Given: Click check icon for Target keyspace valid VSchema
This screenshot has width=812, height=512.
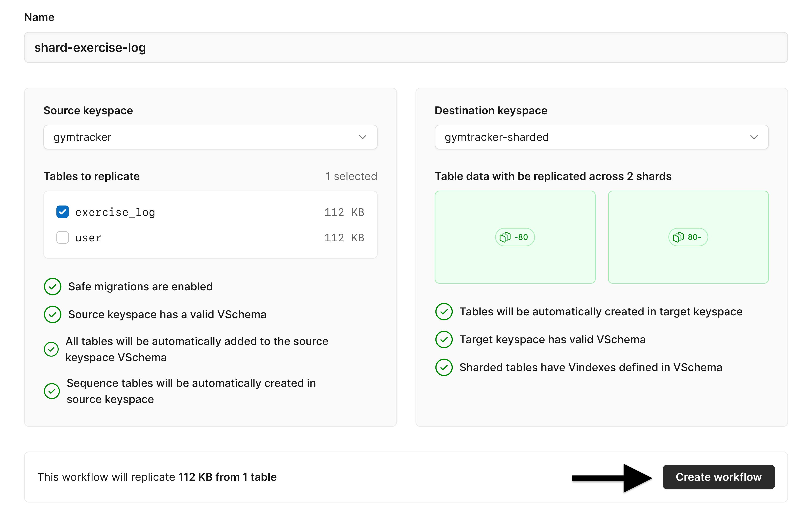Looking at the screenshot, I should coord(444,339).
